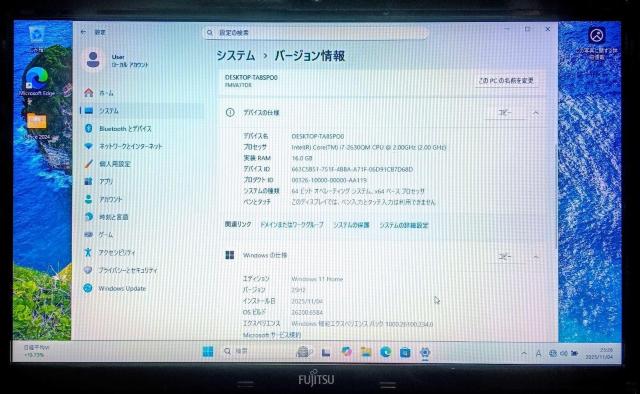Open システムの保護 related link

pyautogui.click(x=351, y=225)
